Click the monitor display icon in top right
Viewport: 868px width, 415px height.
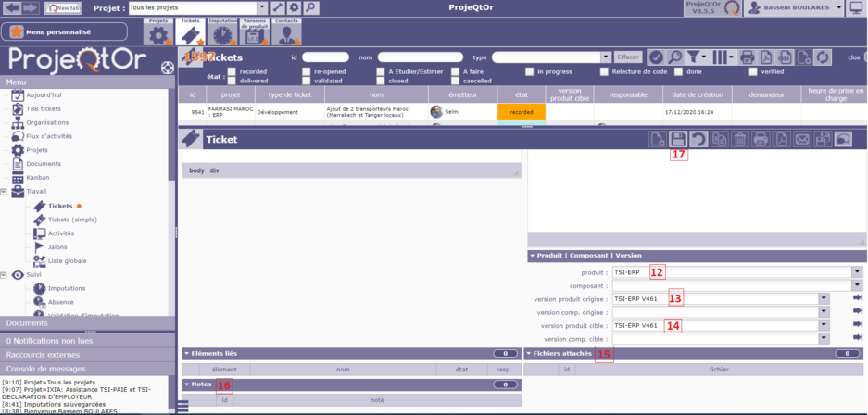coord(856,7)
